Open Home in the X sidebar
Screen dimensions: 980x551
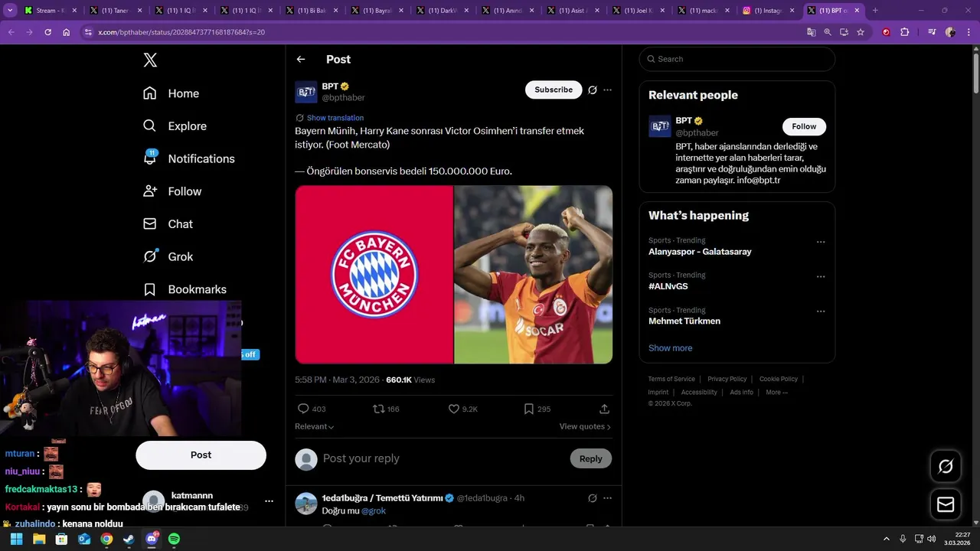point(171,93)
